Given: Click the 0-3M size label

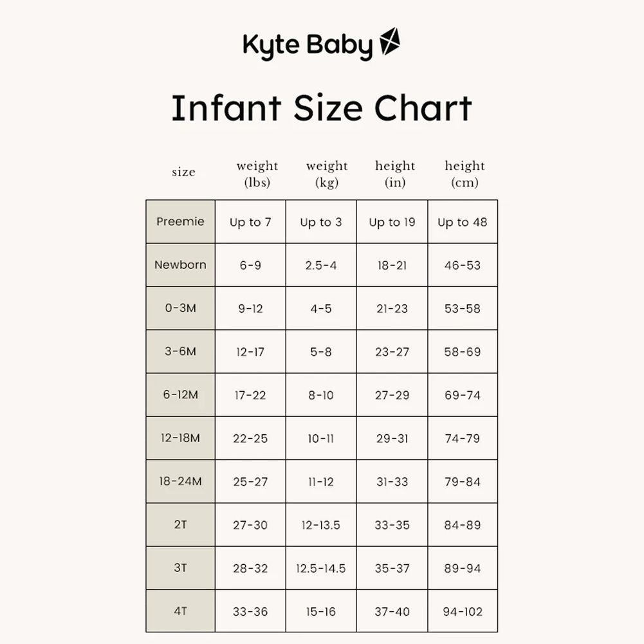Looking at the screenshot, I should (x=180, y=308).
